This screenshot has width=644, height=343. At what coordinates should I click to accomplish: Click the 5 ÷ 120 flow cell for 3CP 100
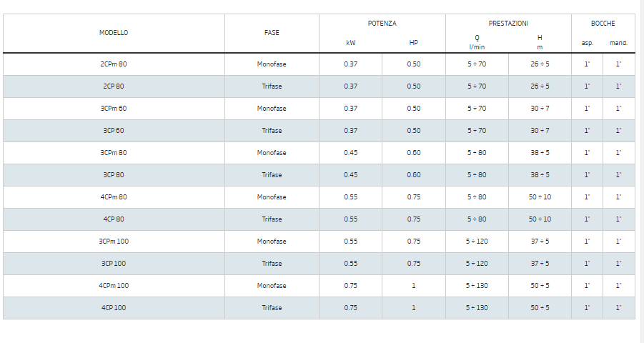[x=477, y=264]
